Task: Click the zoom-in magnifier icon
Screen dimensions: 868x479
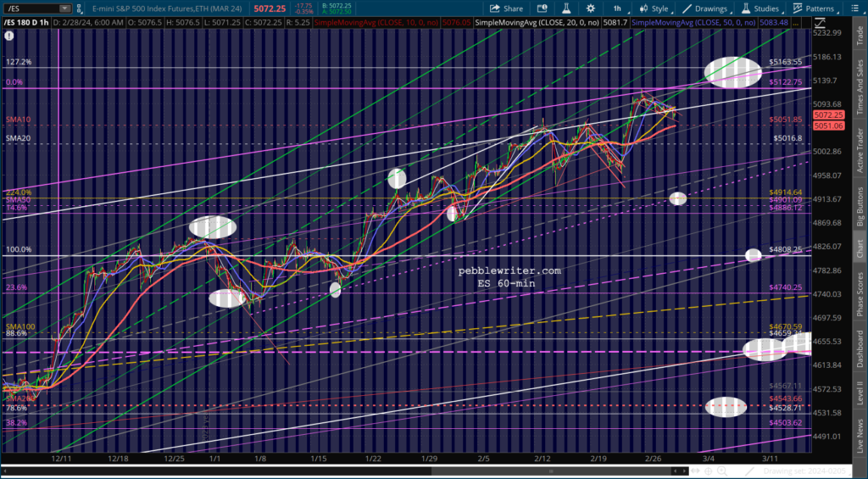Action: pyautogui.click(x=724, y=471)
